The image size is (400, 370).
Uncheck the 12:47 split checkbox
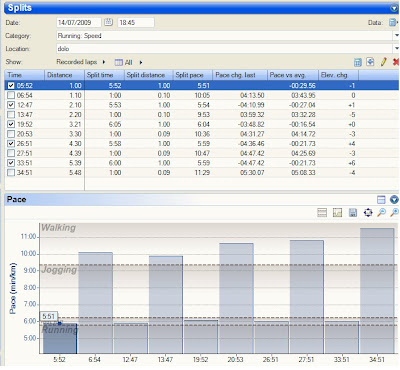point(11,105)
